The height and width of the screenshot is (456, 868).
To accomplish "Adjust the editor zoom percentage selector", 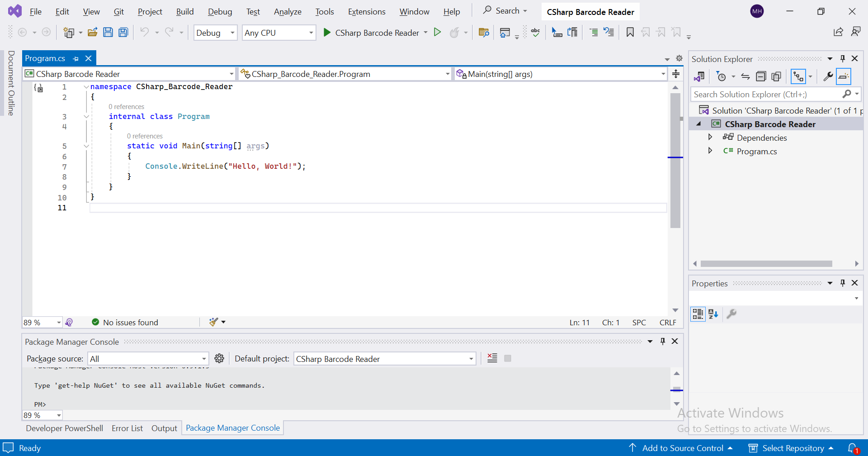I will pyautogui.click(x=42, y=322).
